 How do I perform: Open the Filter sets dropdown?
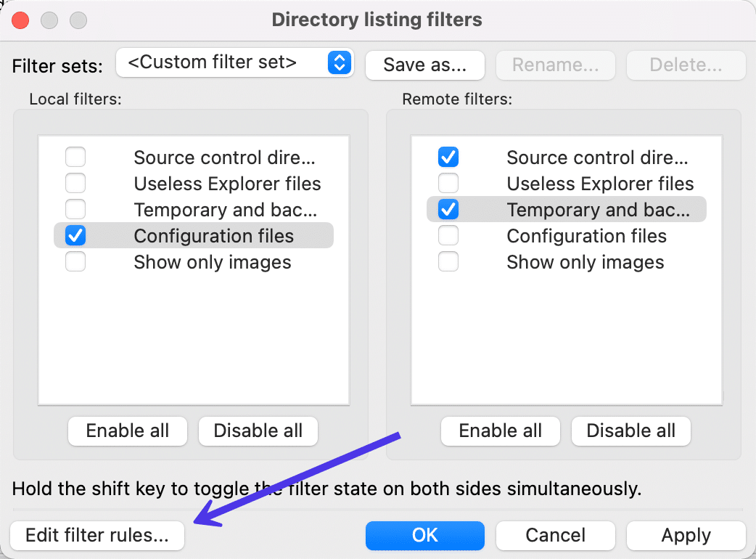pyautogui.click(x=234, y=62)
